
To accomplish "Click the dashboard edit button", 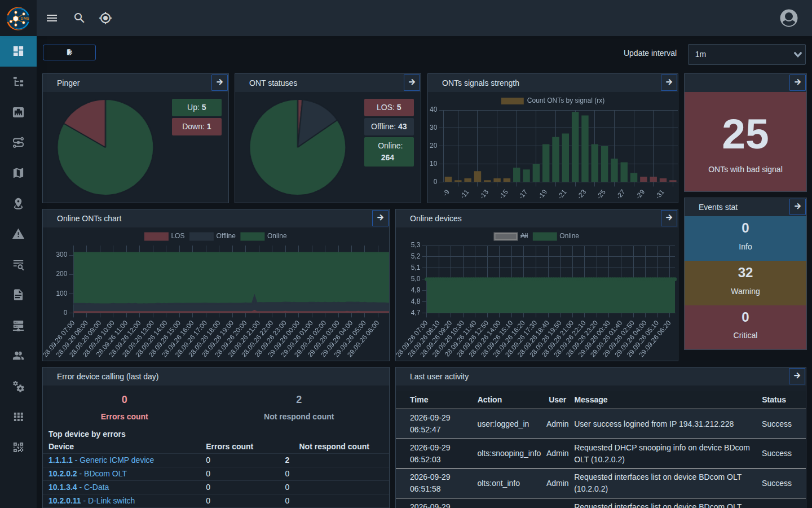I will coord(69,52).
